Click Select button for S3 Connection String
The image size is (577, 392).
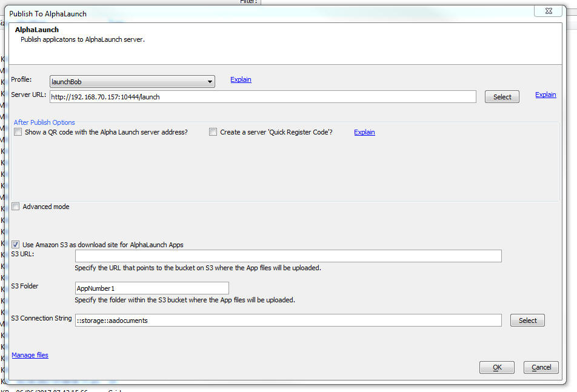coord(527,321)
